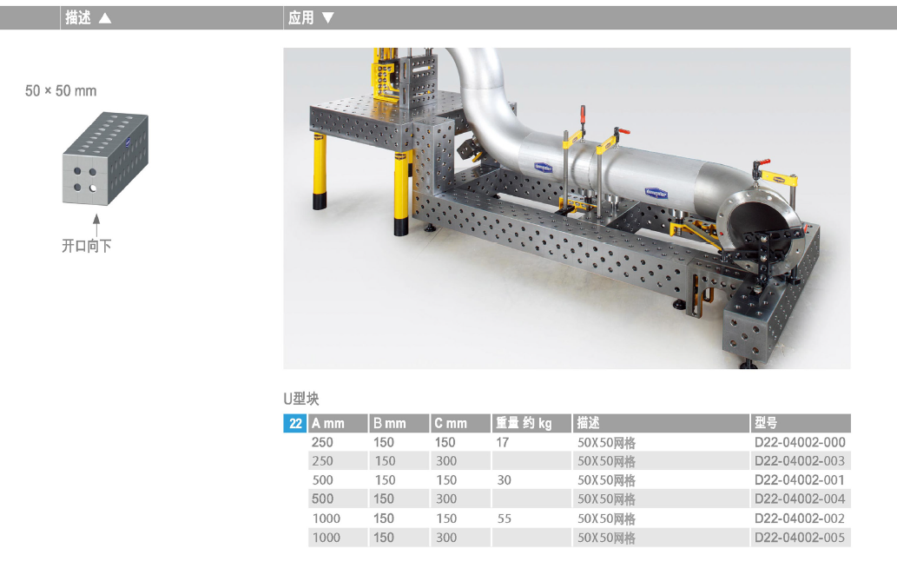The width and height of the screenshot is (897, 588).
Task: Click the U-block product illustration
Action: pyautogui.click(x=105, y=158)
